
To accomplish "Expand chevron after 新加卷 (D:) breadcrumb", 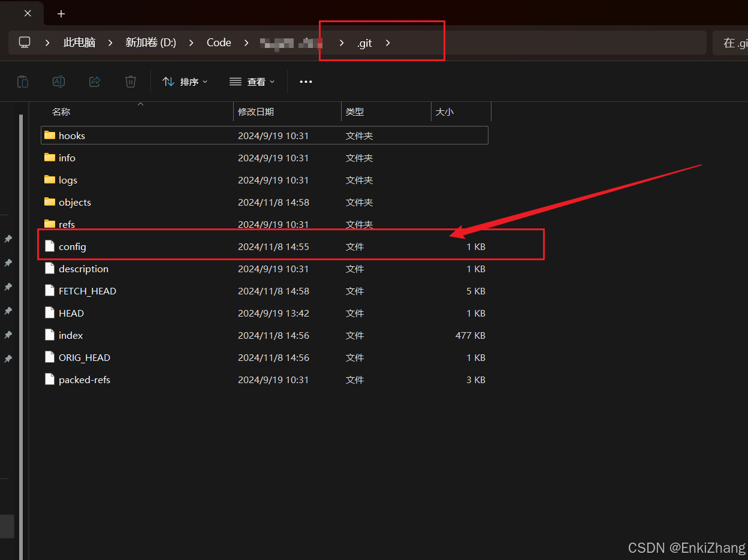I will [191, 43].
